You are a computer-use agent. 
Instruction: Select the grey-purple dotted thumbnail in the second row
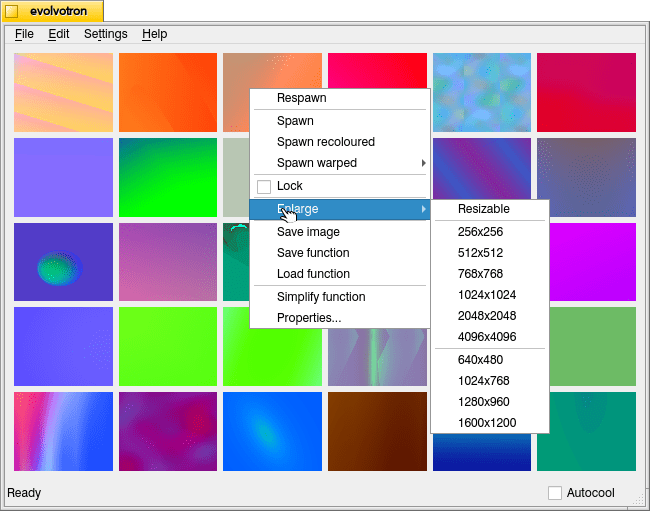586,177
